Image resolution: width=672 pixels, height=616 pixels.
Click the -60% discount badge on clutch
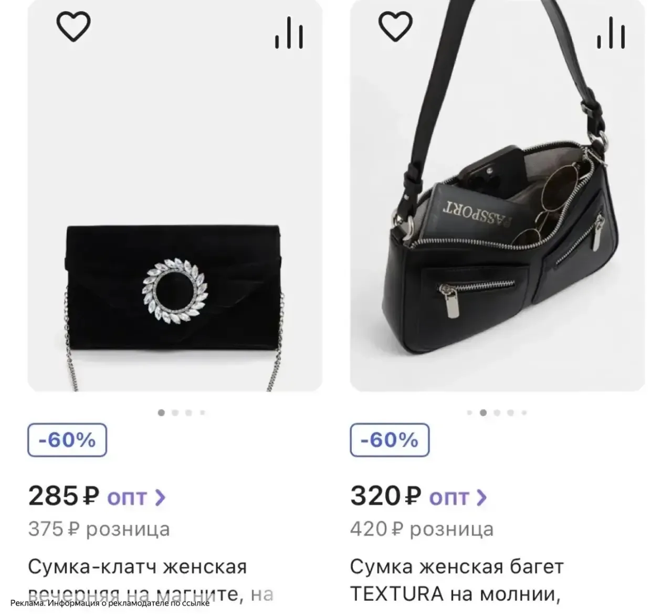[67, 440]
